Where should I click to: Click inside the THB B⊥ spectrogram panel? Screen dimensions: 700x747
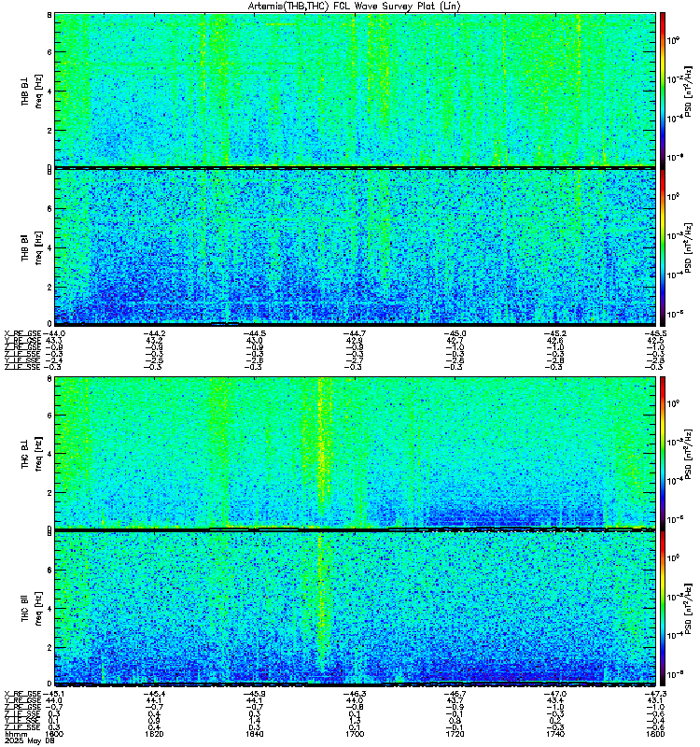tap(355, 90)
